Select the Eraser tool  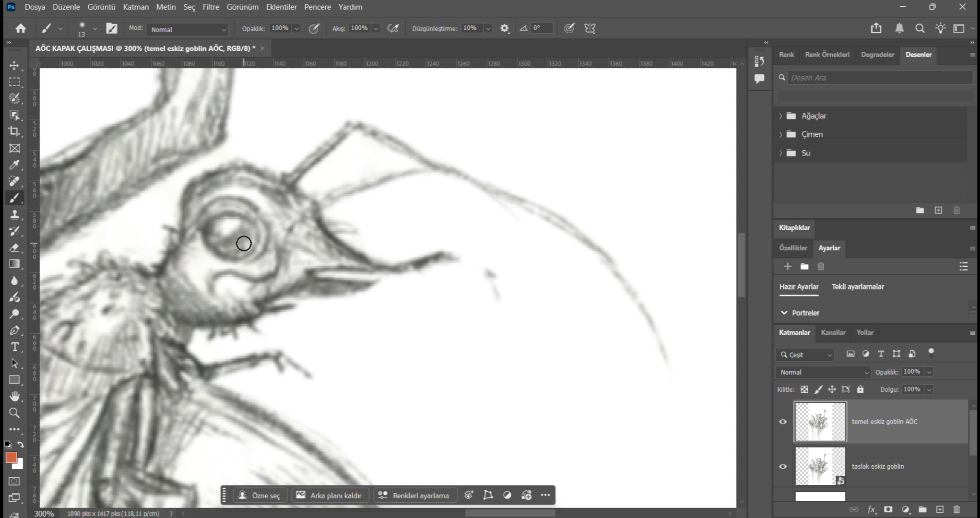(14, 248)
